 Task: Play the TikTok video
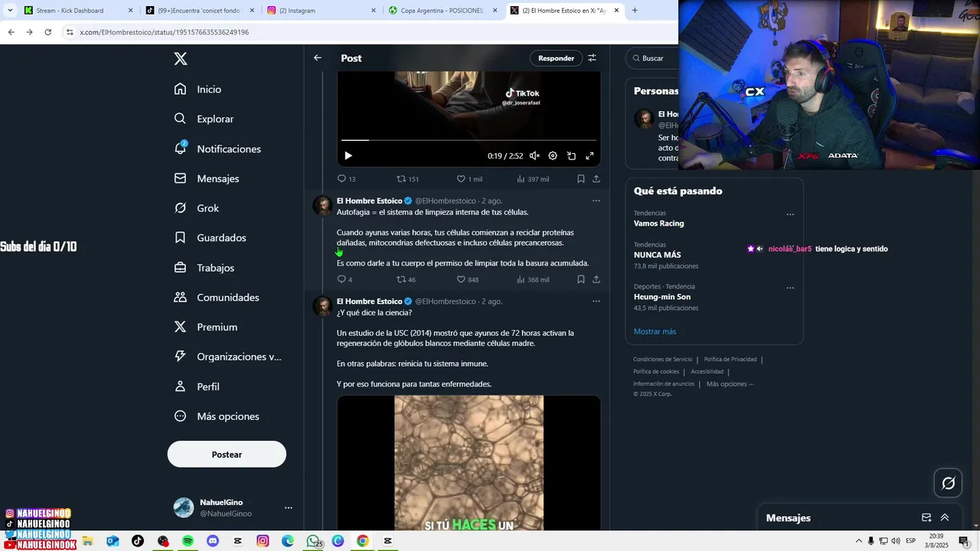348,155
